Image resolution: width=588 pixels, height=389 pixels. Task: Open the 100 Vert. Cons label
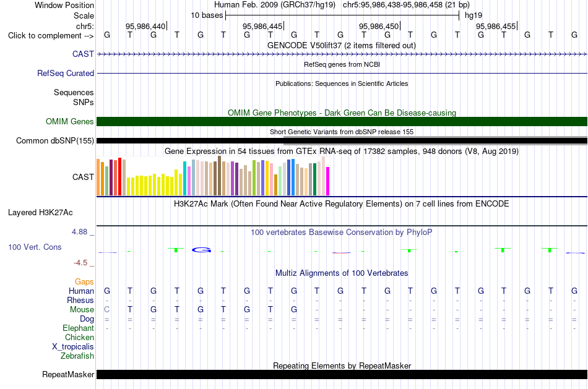(35, 247)
